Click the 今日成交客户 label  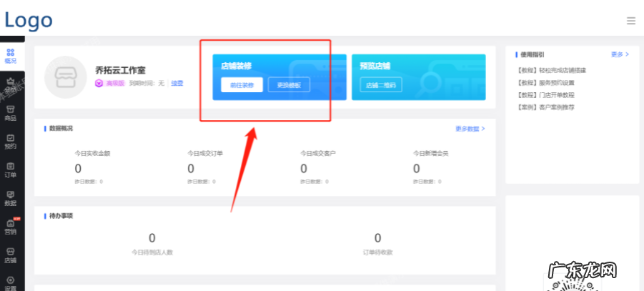[318, 153]
